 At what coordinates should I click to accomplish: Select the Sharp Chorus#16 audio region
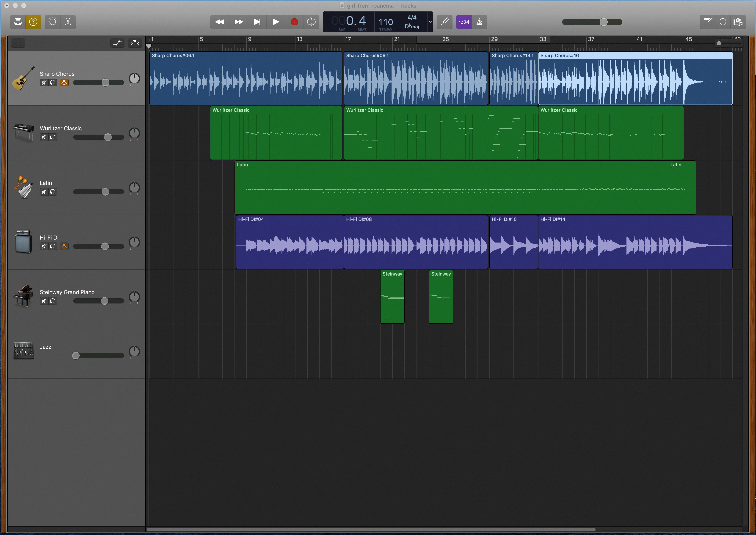click(635, 78)
